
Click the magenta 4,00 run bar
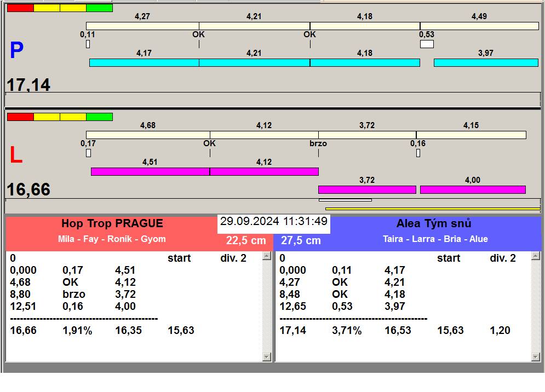(x=472, y=190)
